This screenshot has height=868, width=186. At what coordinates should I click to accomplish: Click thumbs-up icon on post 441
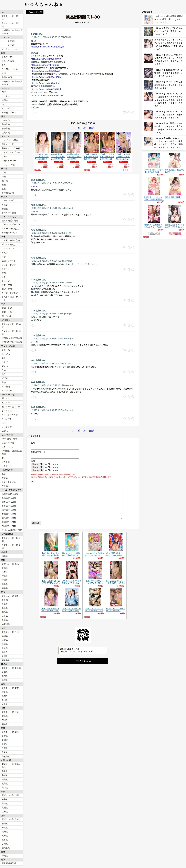tap(33, 397)
